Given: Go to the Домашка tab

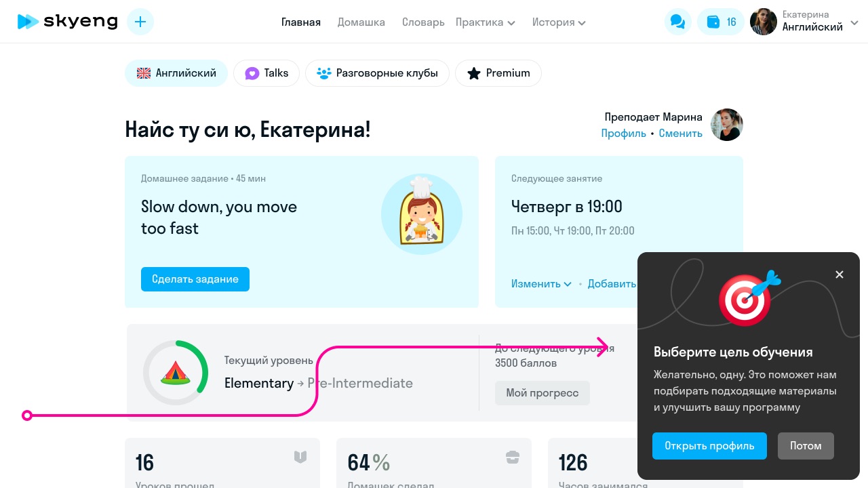Looking at the screenshot, I should click(361, 22).
